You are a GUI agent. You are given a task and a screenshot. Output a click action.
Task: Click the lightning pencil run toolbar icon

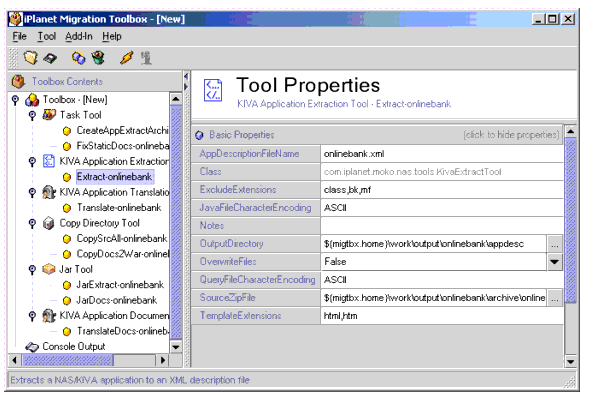[126, 58]
